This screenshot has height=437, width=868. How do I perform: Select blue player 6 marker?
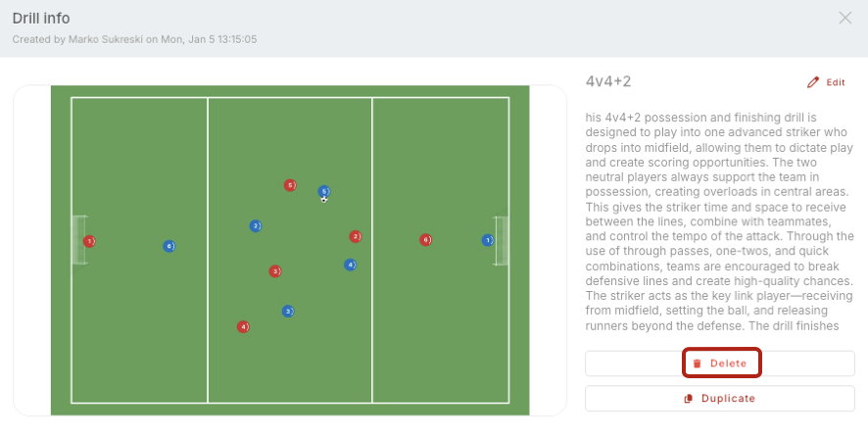pyautogui.click(x=169, y=246)
